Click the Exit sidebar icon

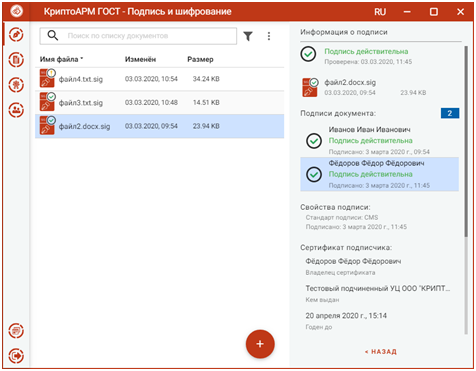point(16,356)
